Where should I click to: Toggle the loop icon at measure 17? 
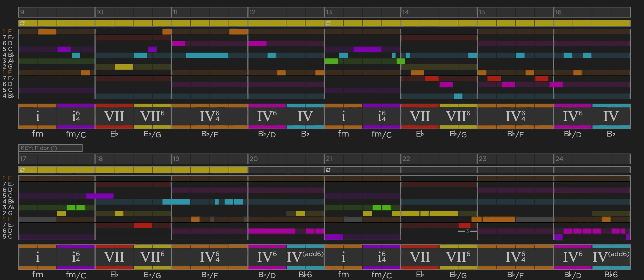point(22,170)
